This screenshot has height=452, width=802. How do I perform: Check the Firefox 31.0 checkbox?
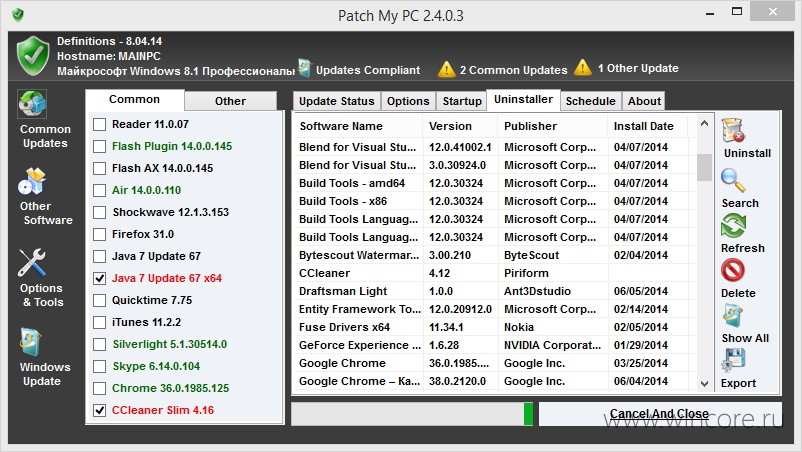[x=100, y=234]
